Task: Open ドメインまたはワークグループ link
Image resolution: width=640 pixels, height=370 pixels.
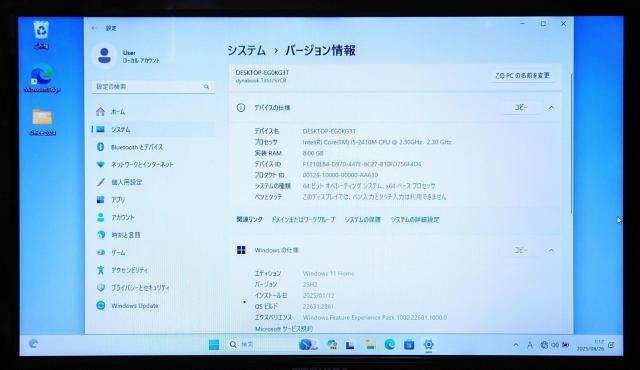Action: tap(303, 219)
